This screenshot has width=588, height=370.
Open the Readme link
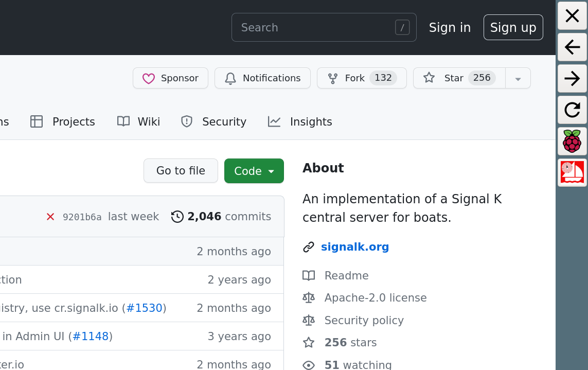[x=347, y=275]
